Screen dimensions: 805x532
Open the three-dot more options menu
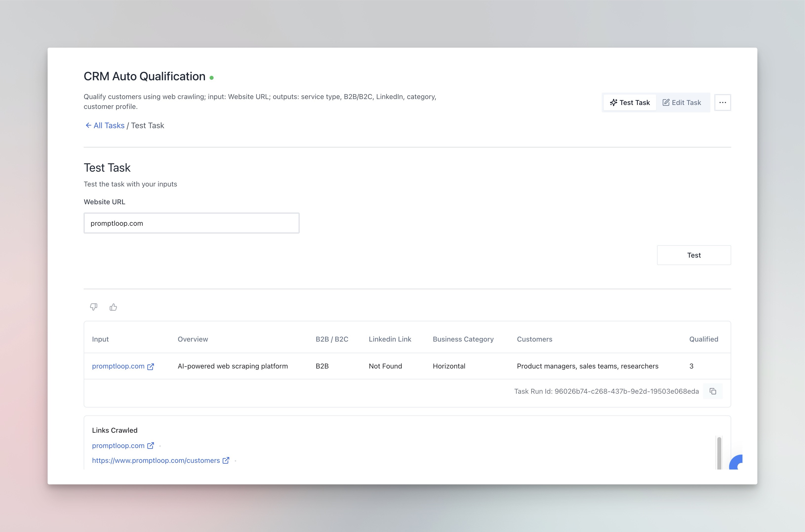723,102
